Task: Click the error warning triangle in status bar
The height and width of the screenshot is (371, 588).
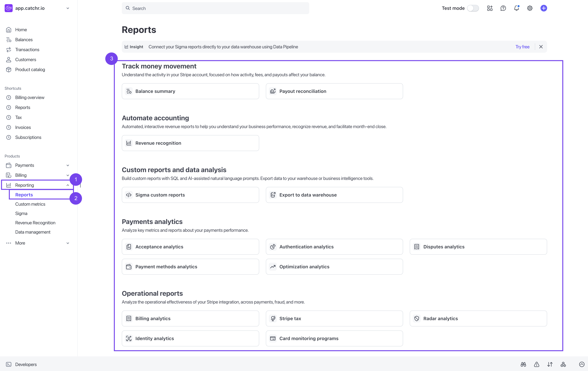Action: point(536,364)
